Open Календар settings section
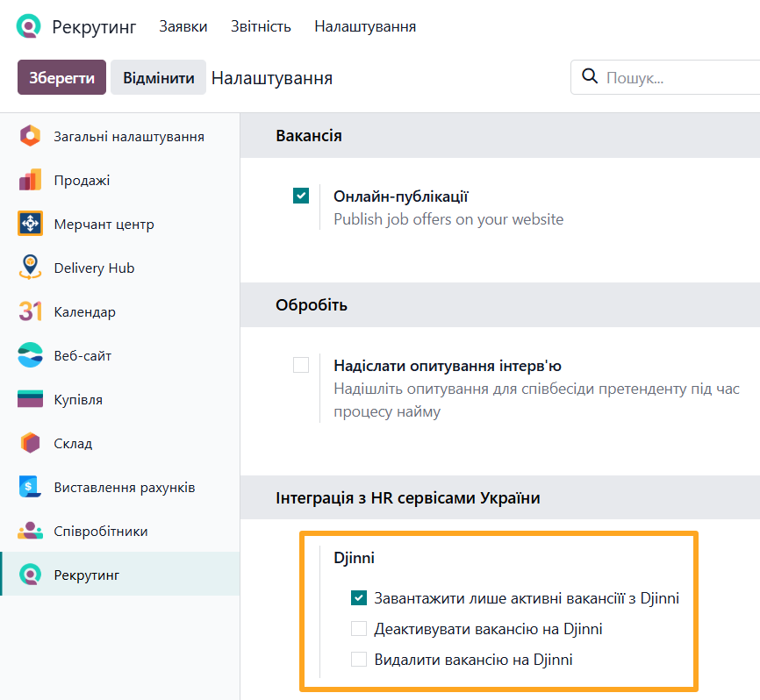The width and height of the screenshot is (760, 700). 119,311
